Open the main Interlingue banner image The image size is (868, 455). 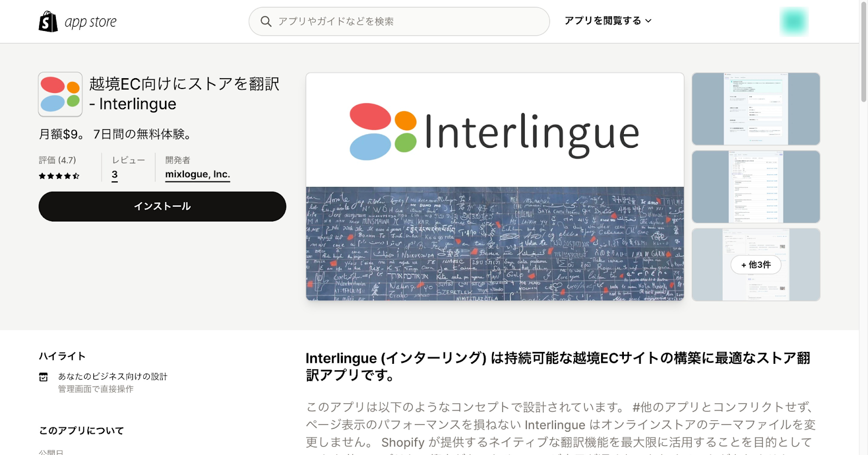coord(495,187)
